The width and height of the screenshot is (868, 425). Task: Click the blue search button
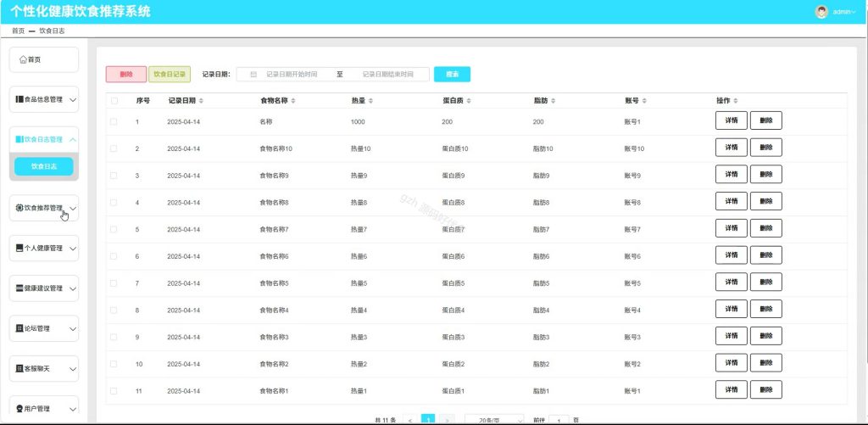pyautogui.click(x=452, y=75)
